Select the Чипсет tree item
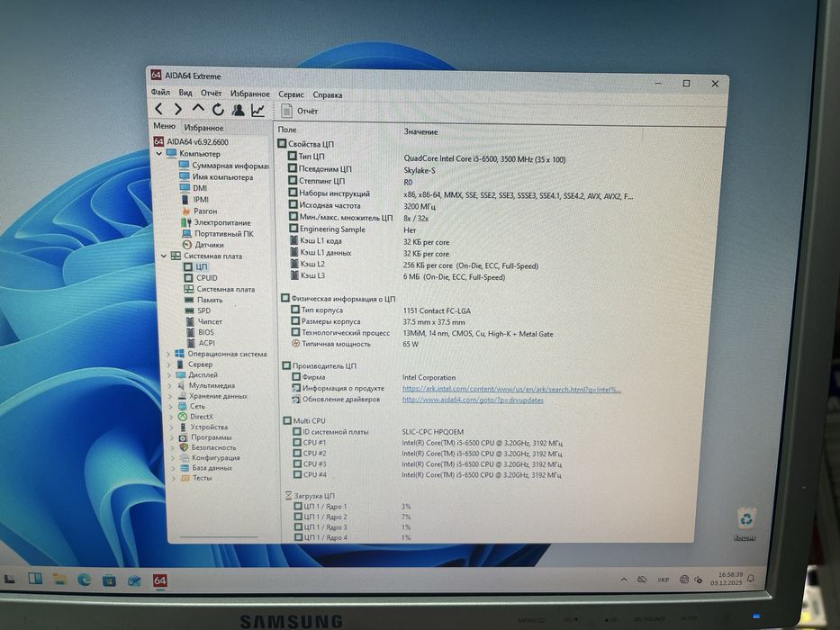This screenshot has height=630, width=840. (203, 321)
